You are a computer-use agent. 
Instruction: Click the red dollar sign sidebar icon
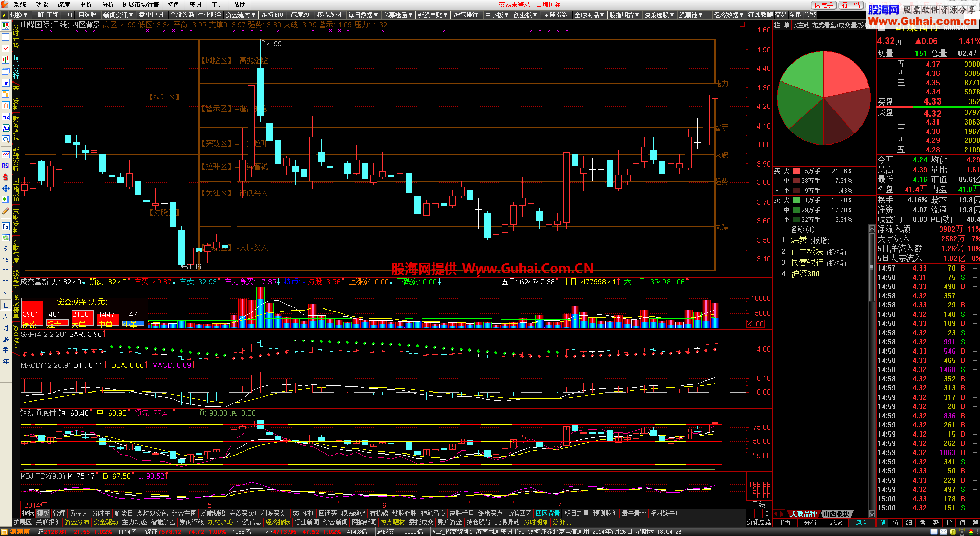point(6,177)
